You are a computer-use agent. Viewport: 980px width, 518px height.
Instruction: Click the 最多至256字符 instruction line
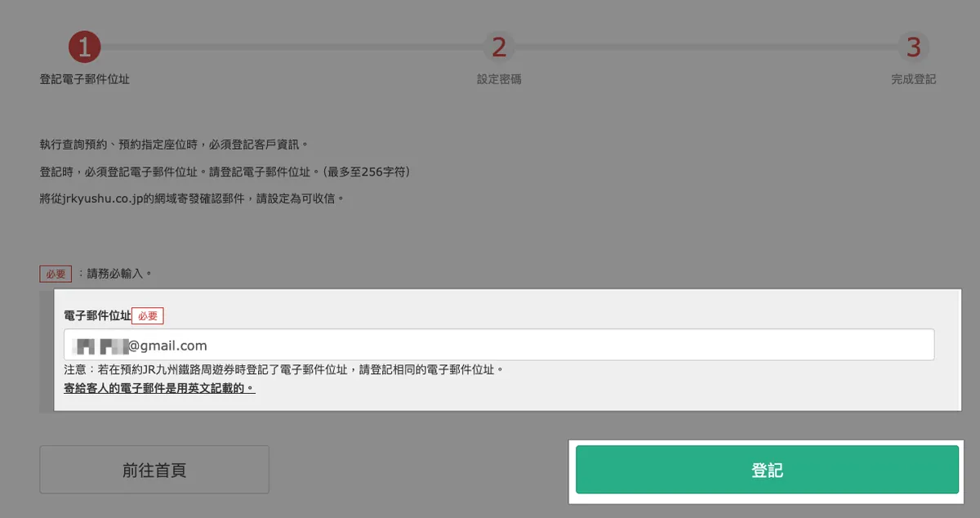click(225, 172)
